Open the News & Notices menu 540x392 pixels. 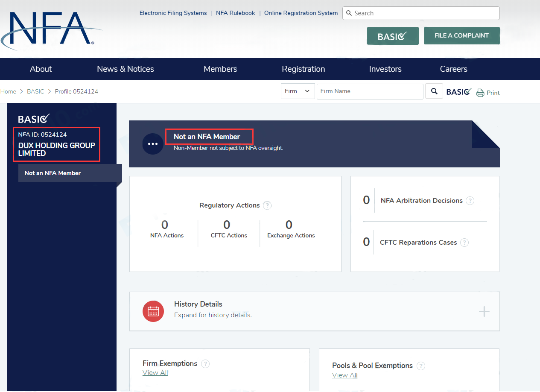[x=126, y=69]
